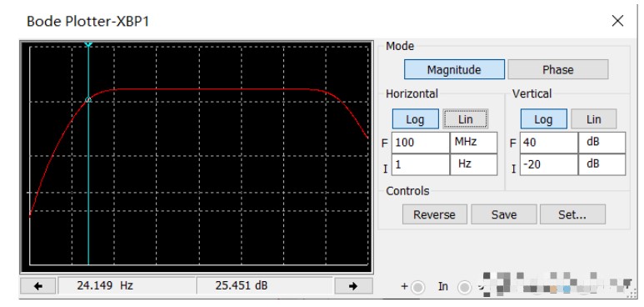Image resolution: width=644 pixels, height=307 pixels.
Task: Open the Set... dialog
Action: point(572,214)
